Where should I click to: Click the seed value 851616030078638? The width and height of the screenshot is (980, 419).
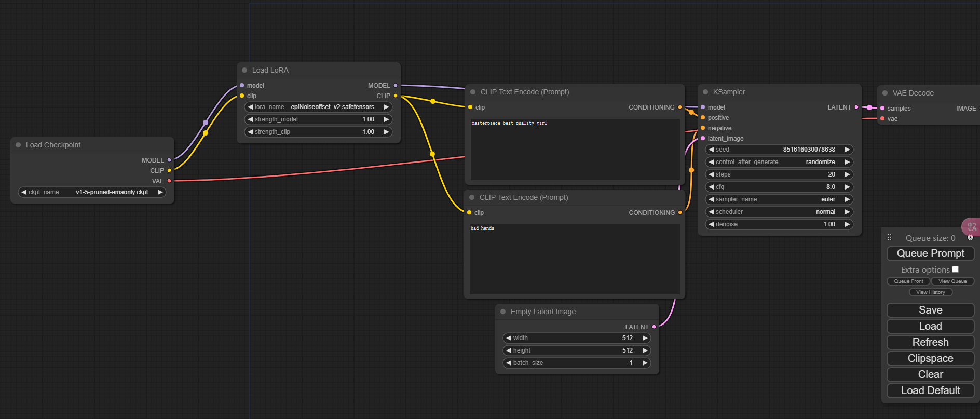[x=809, y=150]
